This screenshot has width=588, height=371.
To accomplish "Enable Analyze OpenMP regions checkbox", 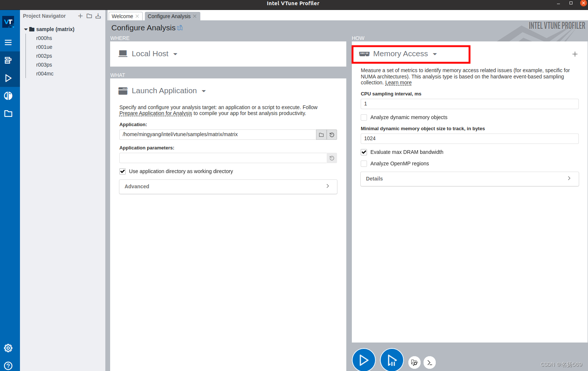I will coord(364,163).
